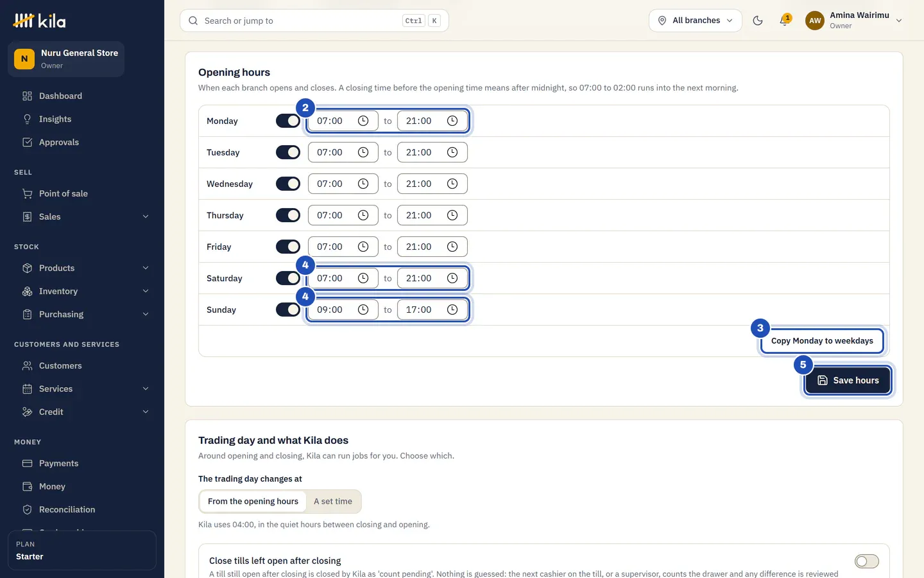Click Copy Monday to weekdays
This screenshot has width=924, height=578.
click(x=822, y=341)
